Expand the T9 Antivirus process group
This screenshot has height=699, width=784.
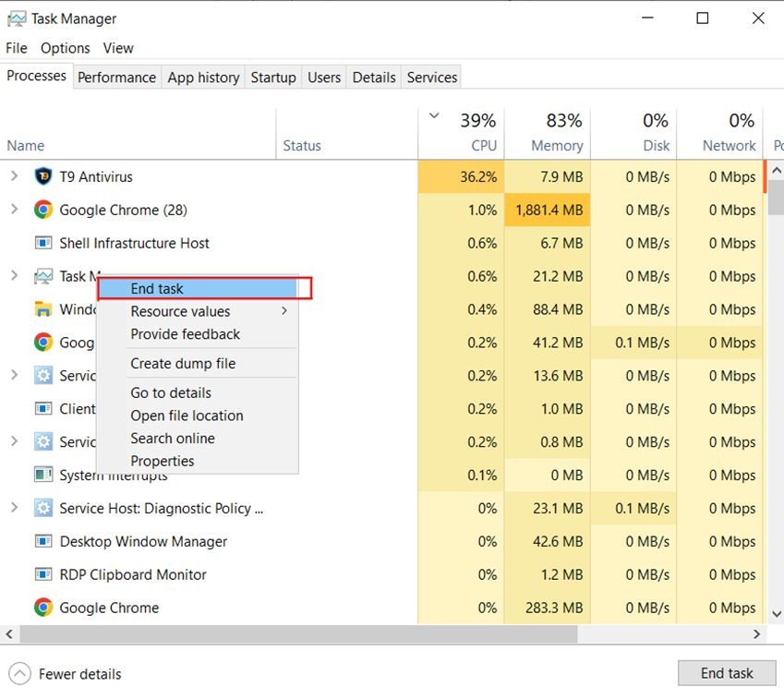click(x=14, y=176)
